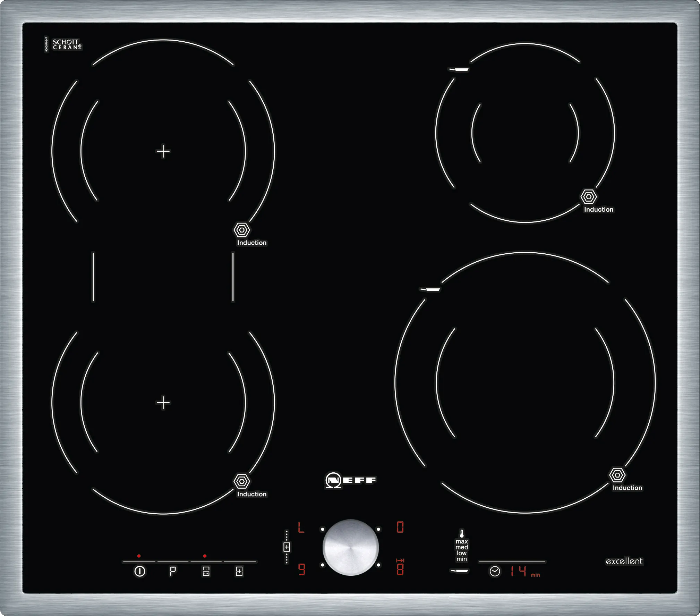Choose the low frying level

click(x=462, y=553)
